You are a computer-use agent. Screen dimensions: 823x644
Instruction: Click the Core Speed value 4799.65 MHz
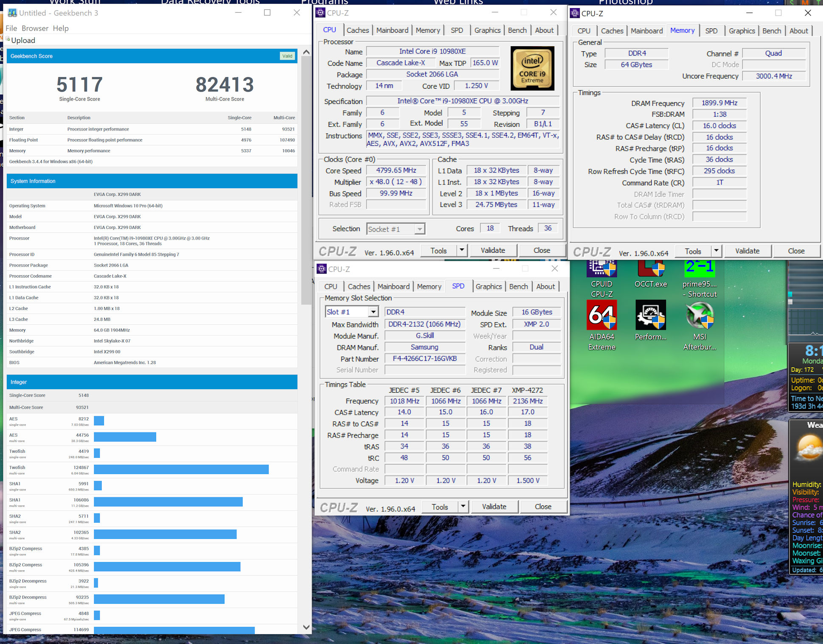(396, 170)
